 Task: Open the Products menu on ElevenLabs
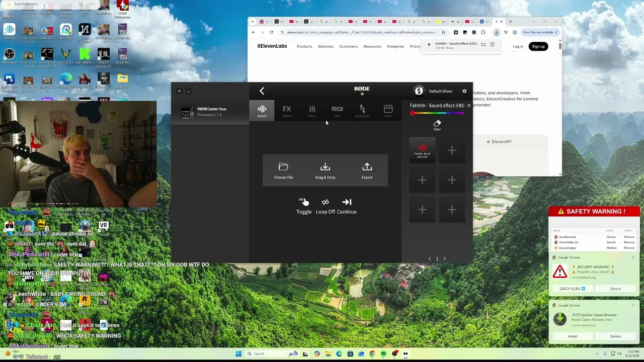pos(304,46)
